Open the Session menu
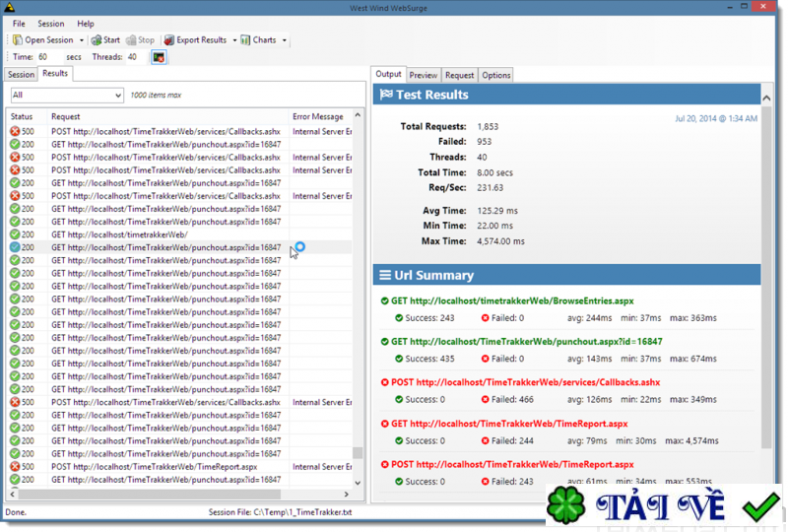The image size is (788, 532). click(x=51, y=24)
